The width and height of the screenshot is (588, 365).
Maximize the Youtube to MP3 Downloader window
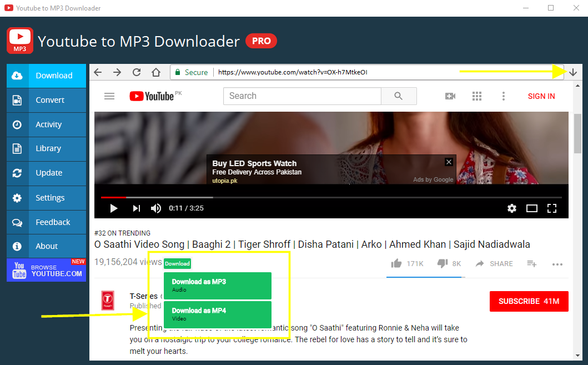550,8
